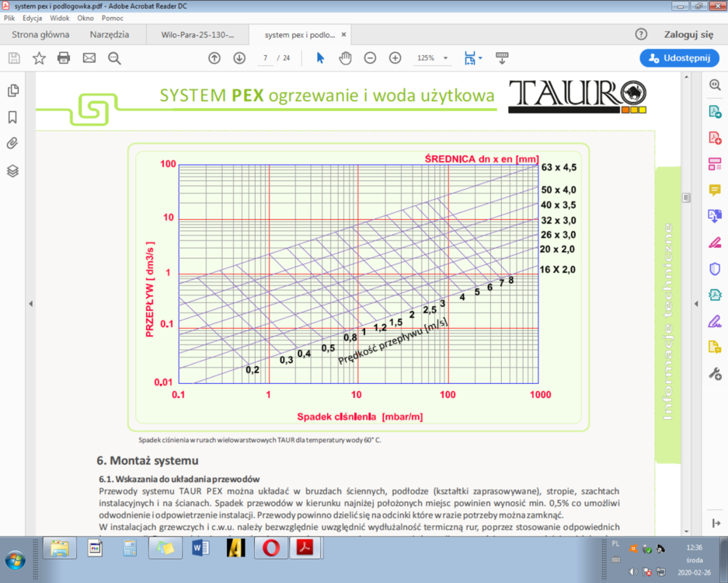The image size is (728, 583).
Task: Open Opera browser from the taskbar
Action: [x=271, y=548]
